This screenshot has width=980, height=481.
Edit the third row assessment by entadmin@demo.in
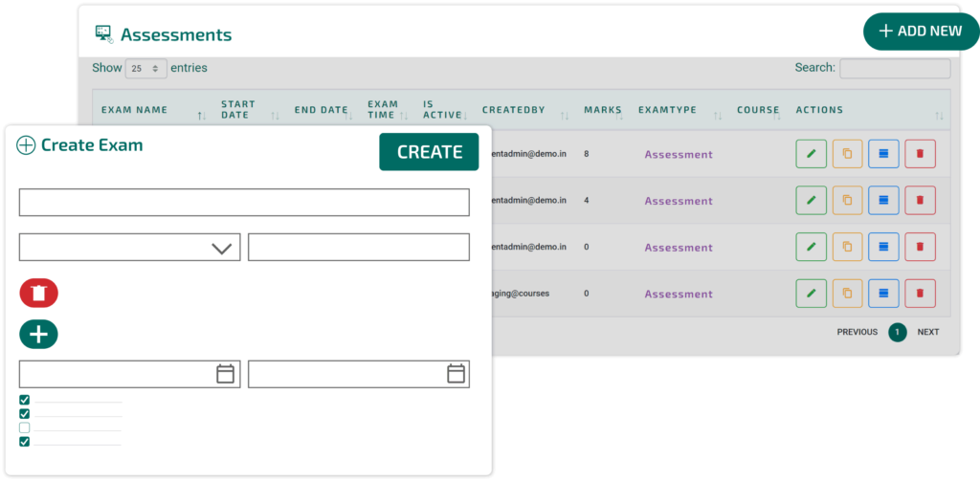(812, 247)
